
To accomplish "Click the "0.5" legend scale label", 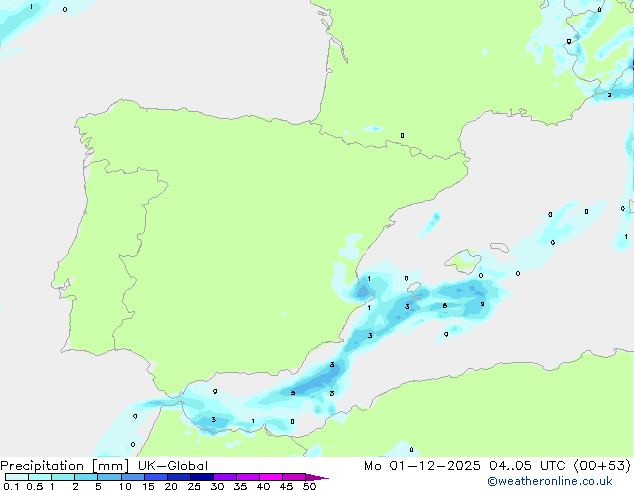I will (34, 486).
